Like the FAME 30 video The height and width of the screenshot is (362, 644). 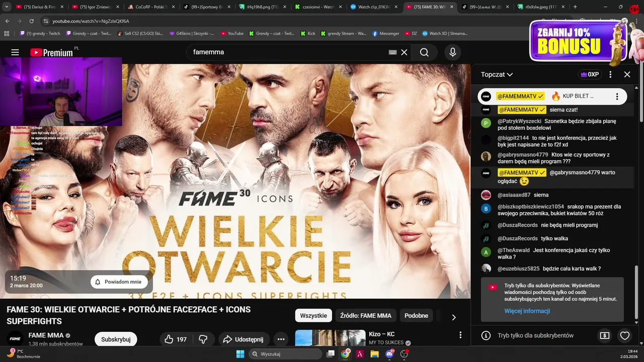pyautogui.click(x=175, y=339)
